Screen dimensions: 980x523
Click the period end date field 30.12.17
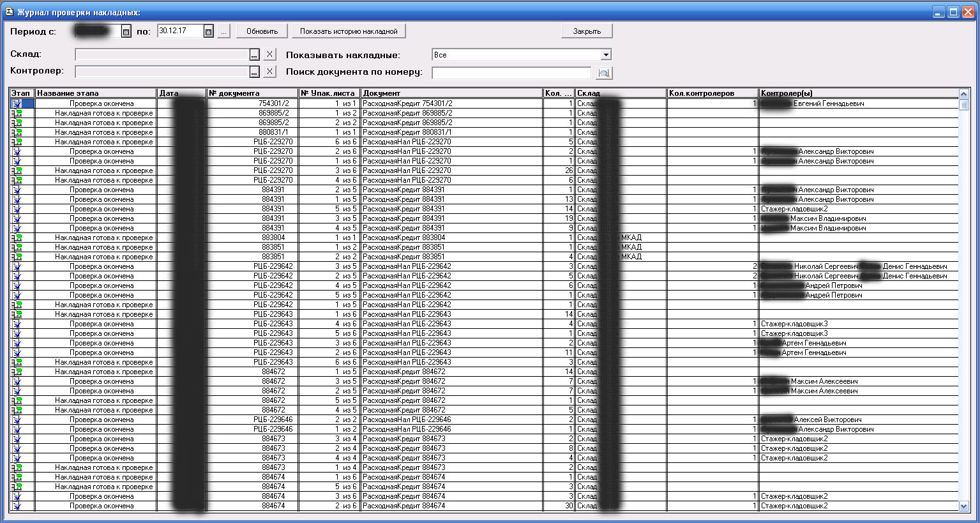180,31
